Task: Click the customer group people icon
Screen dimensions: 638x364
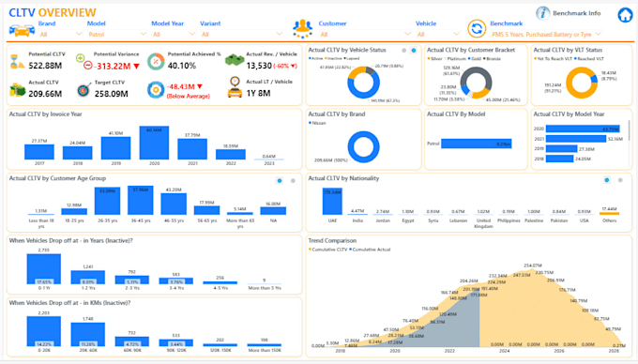Action: tap(302, 29)
